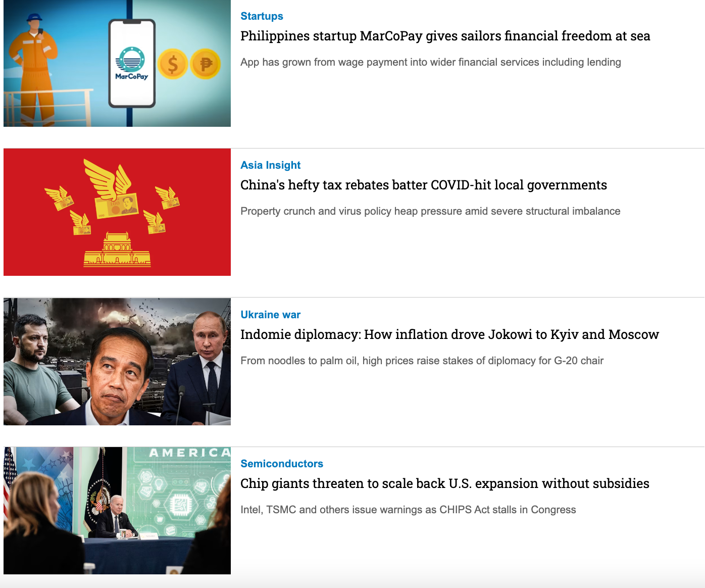Viewport: 705px width, 588px height.
Task: Click the red winged banknotes thumbnail
Action: pos(117,212)
